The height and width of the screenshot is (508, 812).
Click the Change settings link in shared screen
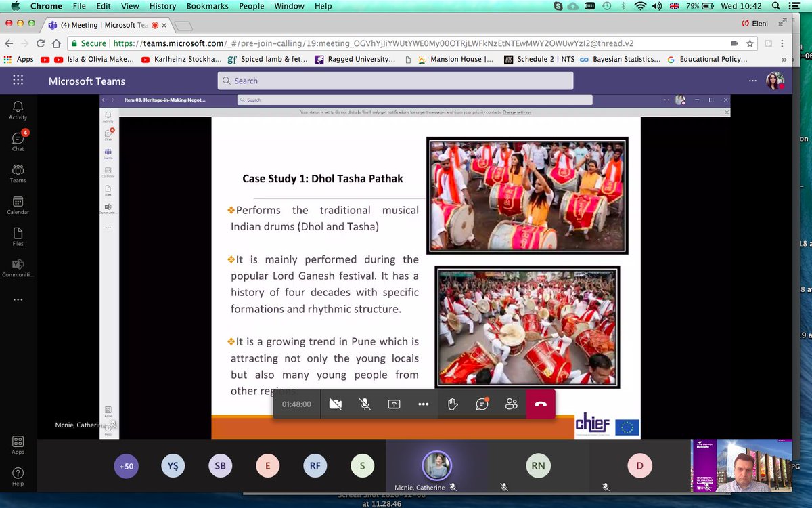516,112
